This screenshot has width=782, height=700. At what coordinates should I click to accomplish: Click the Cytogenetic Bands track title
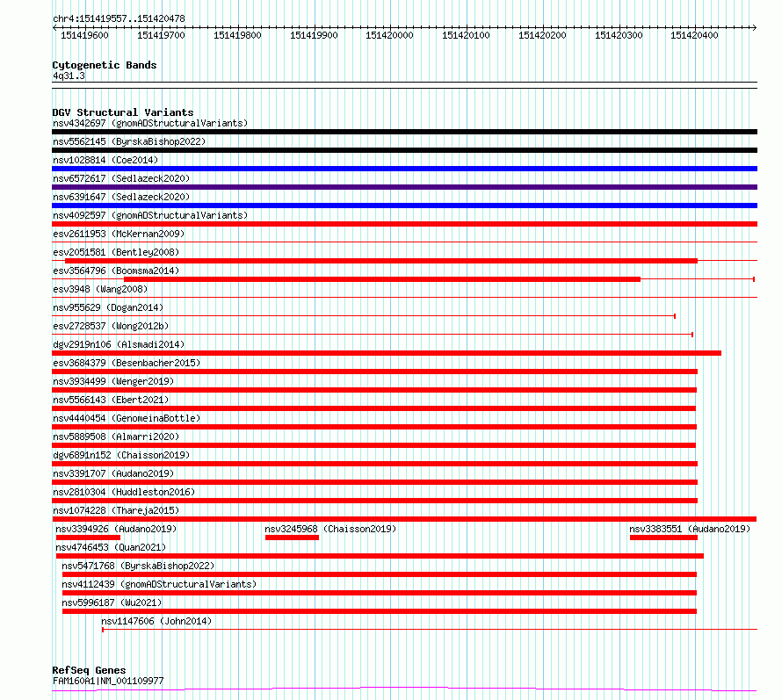(105, 65)
